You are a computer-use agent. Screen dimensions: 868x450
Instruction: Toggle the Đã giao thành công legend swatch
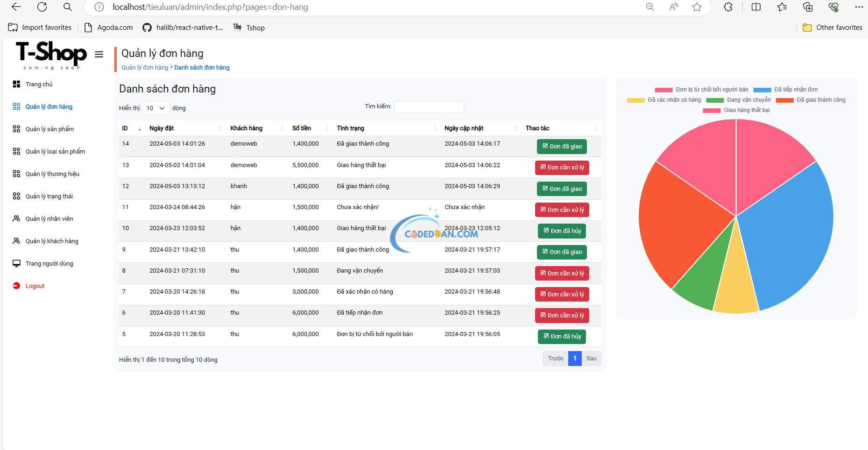[785, 100]
